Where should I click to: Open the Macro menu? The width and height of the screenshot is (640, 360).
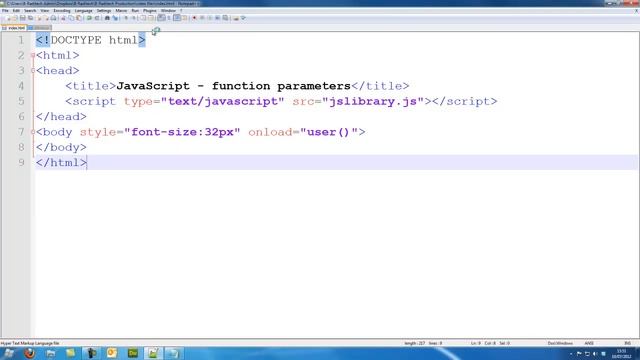[x=121, y=11]
